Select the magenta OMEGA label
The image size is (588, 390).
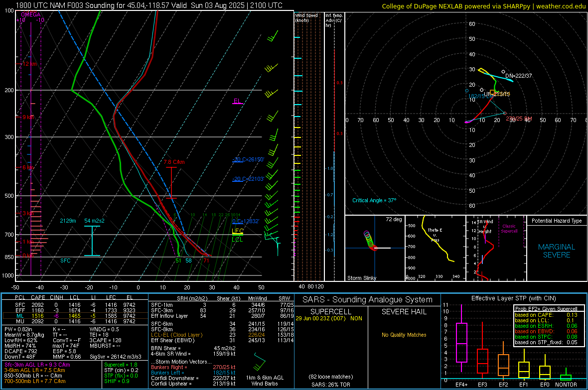(x=31, y=14)
